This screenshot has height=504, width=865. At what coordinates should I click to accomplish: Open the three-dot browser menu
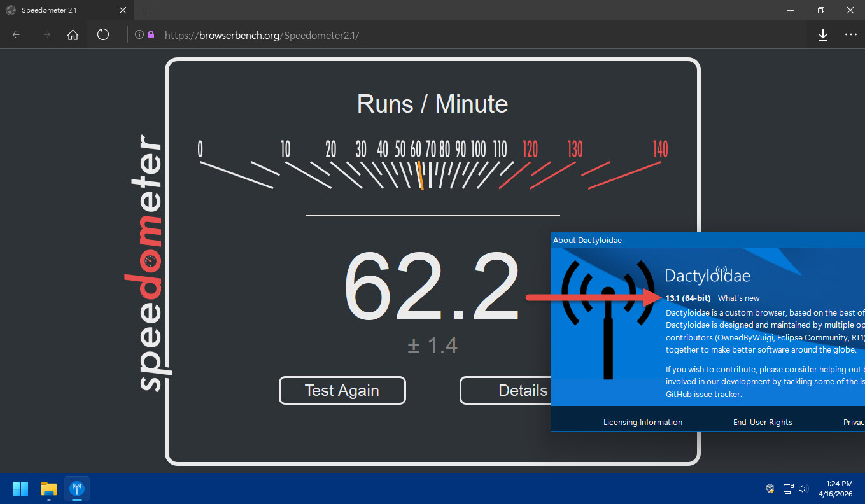(850, 35)
